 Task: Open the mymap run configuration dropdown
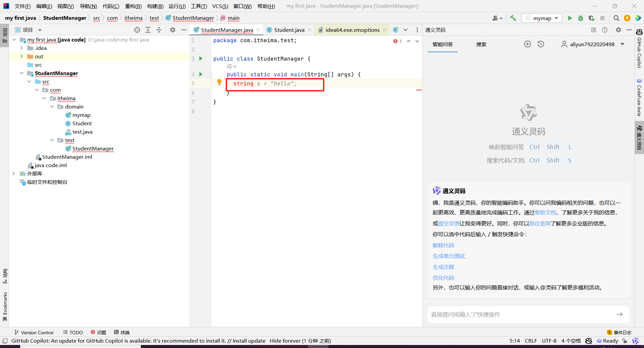542,18
